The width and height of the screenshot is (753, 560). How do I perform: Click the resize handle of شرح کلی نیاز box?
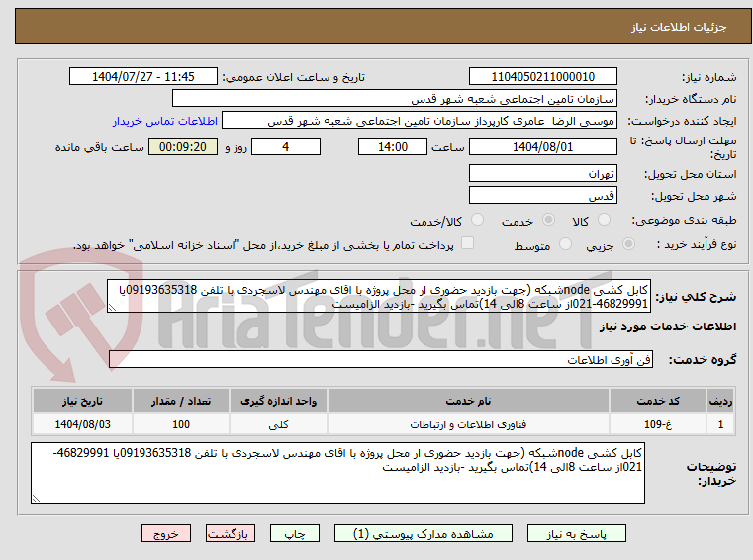coord(112,308)
